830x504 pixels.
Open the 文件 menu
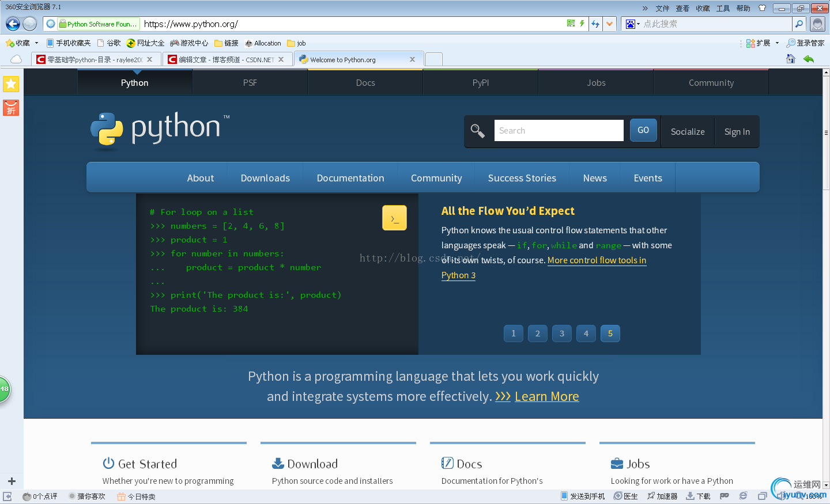coord(662,8)
